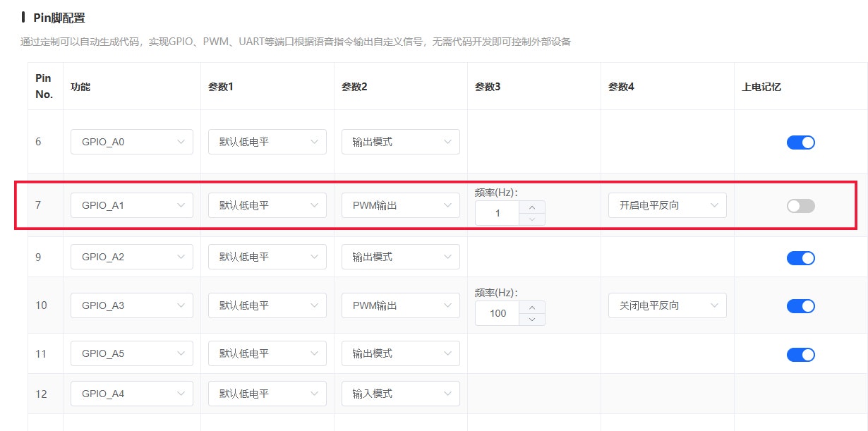Enable power-on memory toggle for Pin 7

click(801, 206)
